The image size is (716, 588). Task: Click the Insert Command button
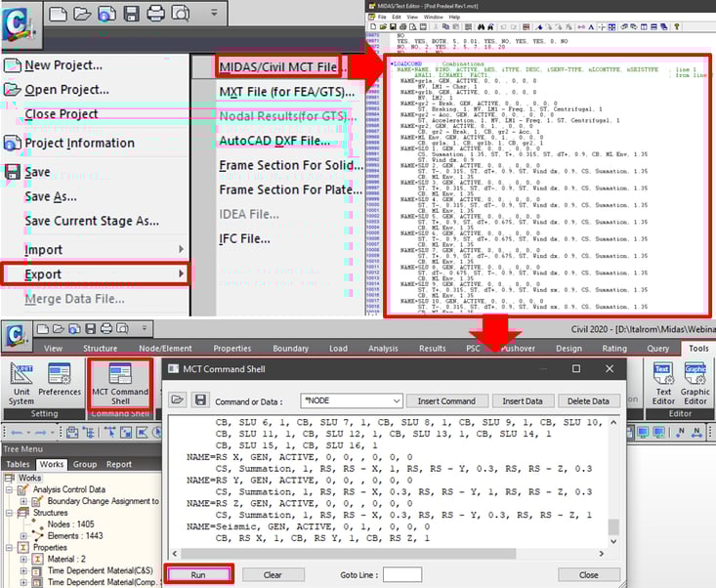point(446,400)
